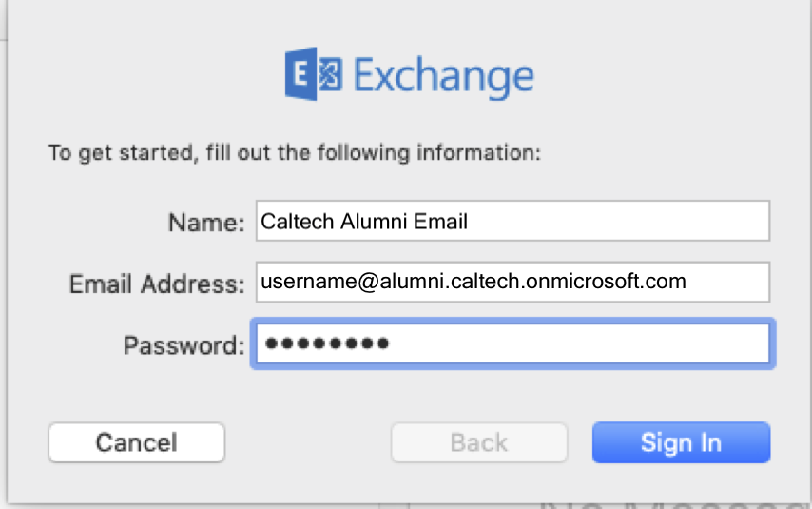812x509 pixels.
Task: Click the greyed-out Back button
Action: coord(479,442)
